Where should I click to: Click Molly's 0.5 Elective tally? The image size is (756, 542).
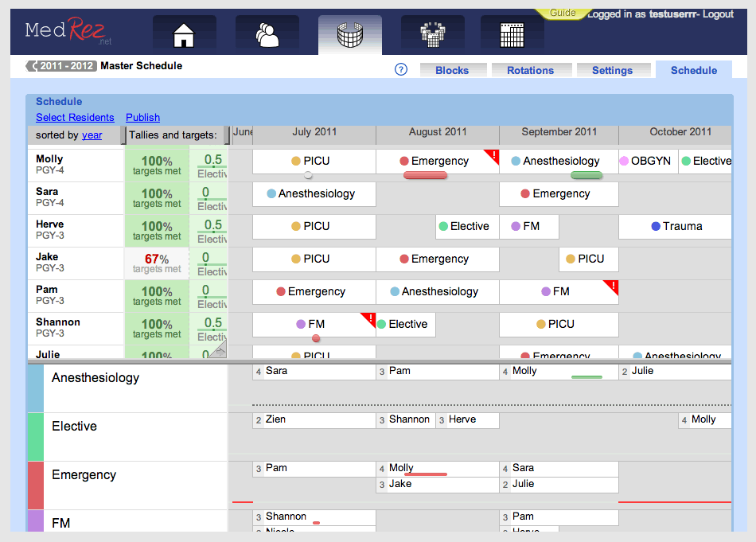(x=210, y=166)
